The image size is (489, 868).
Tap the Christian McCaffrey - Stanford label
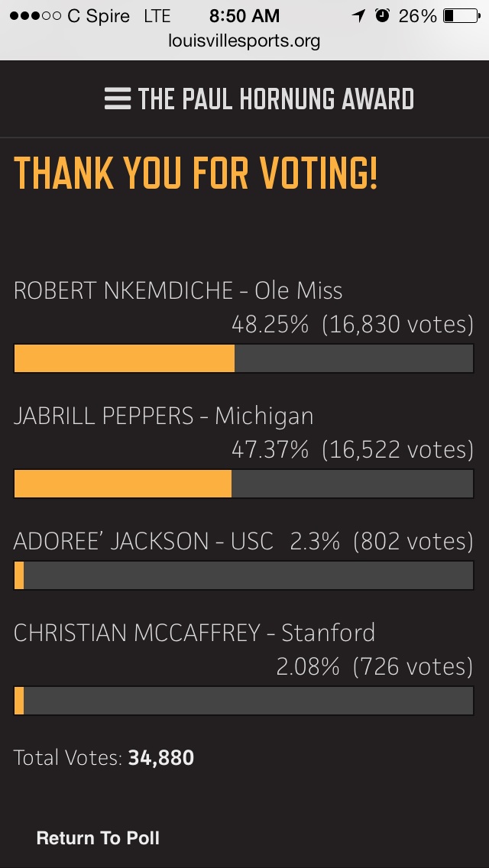[x=194, y=633]
